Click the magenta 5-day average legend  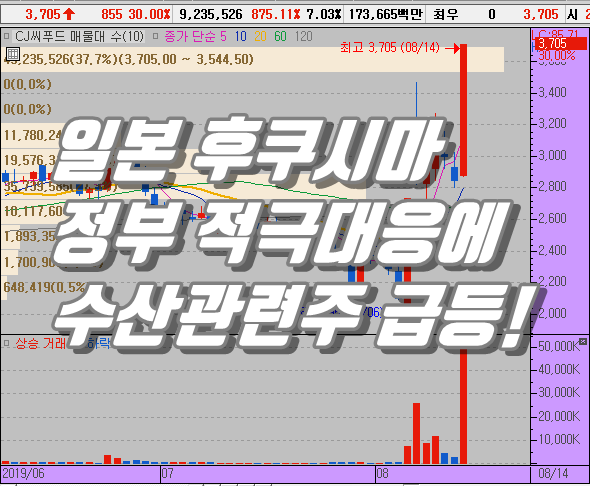tap(224, 36)
